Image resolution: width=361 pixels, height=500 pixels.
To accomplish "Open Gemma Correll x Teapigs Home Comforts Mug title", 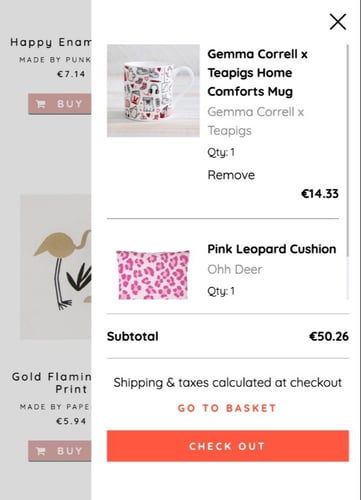I will pyautogui.click(x=257, y=73).
